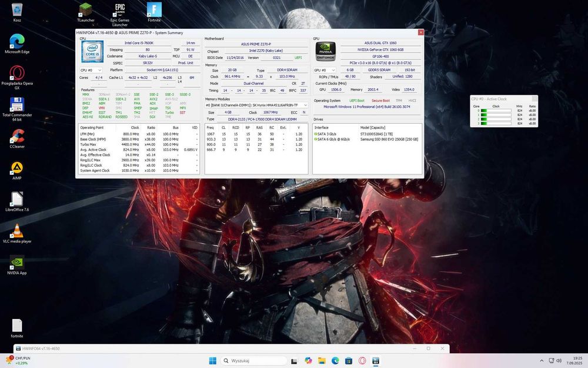Open the Kosz recycle bin icon

(17, 12)
